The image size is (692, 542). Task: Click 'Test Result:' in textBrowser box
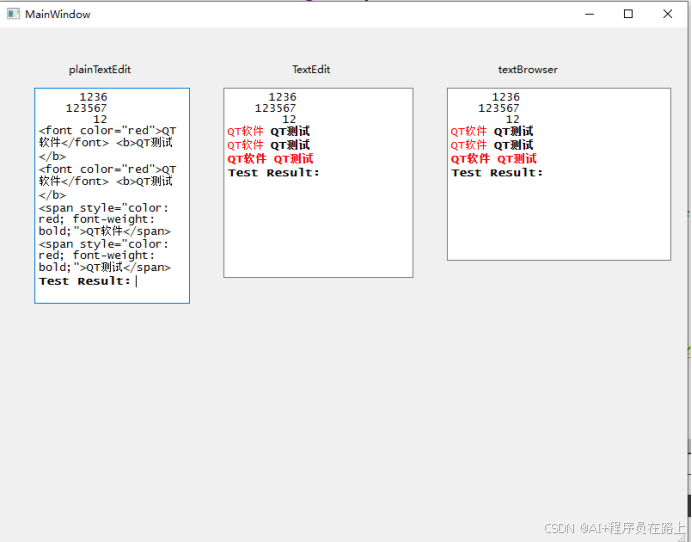tap(497, 173)
